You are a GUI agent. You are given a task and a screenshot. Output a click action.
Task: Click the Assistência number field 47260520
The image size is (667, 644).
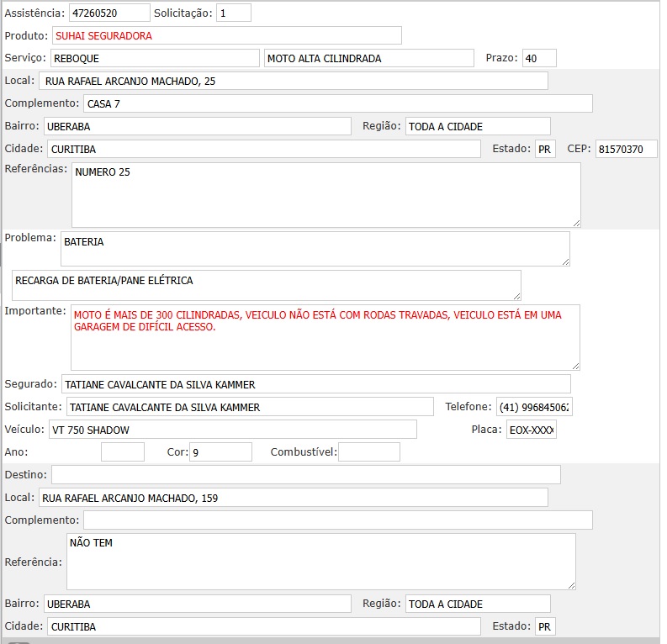[109, 13]
